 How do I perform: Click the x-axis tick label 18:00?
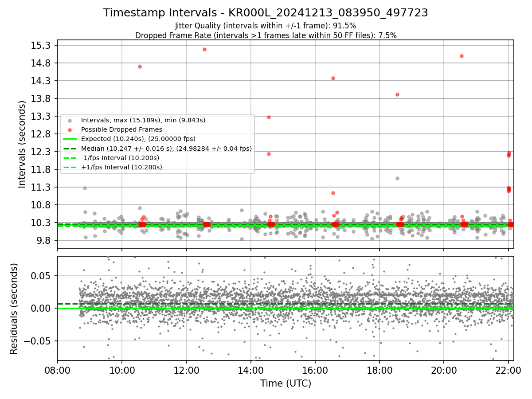379,370
